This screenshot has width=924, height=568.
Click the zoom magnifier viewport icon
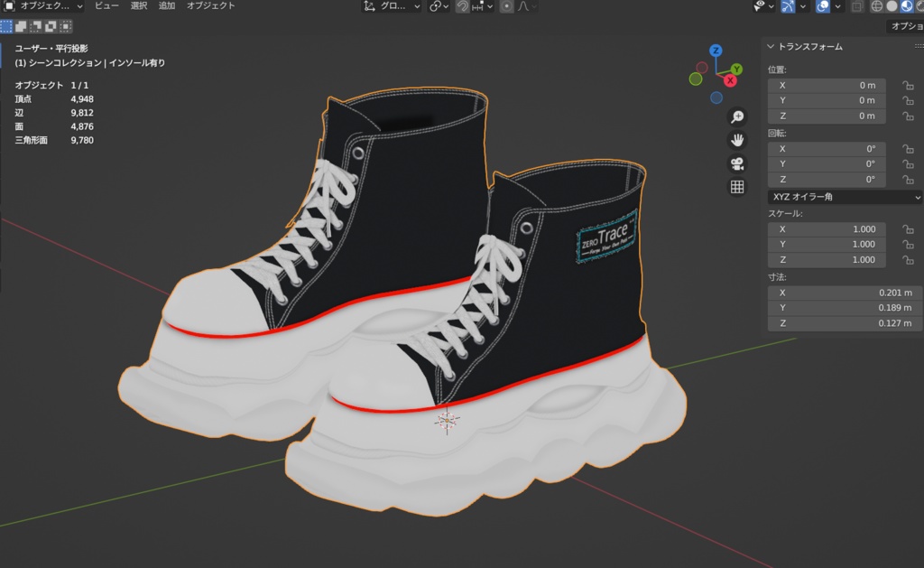[736, 116]
